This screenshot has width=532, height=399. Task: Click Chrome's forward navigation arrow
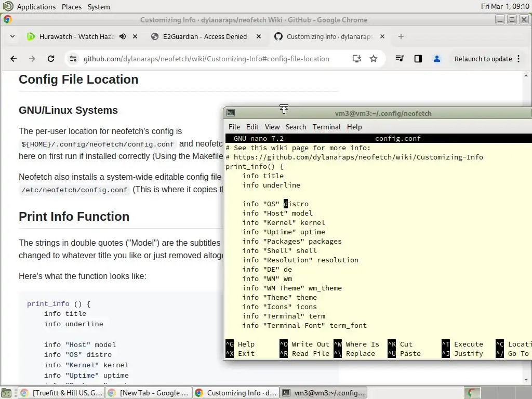[32, 59]
